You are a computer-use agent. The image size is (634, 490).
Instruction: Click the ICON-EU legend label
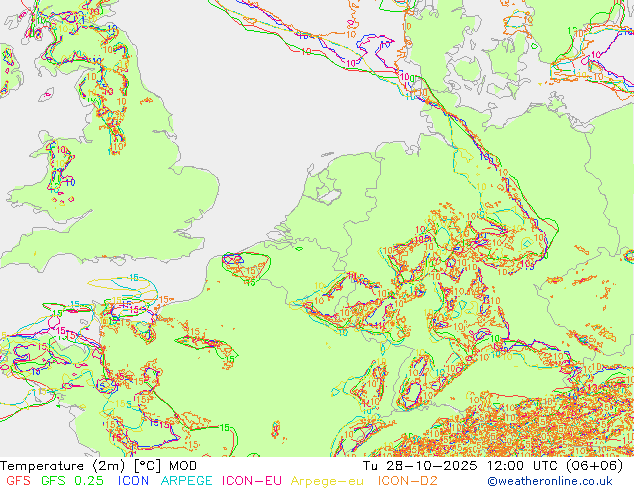tap(251, 481)
